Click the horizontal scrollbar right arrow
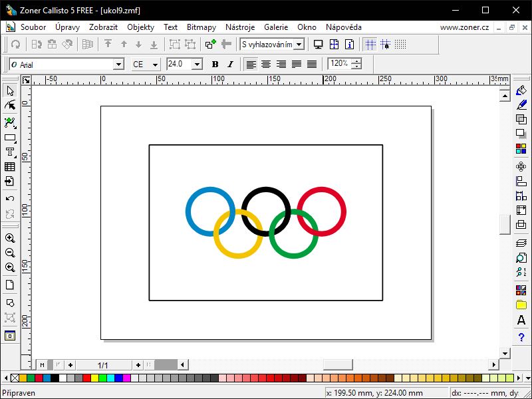Image resolution: width=532 pixels, height=399 pixels. pos(493,364)
